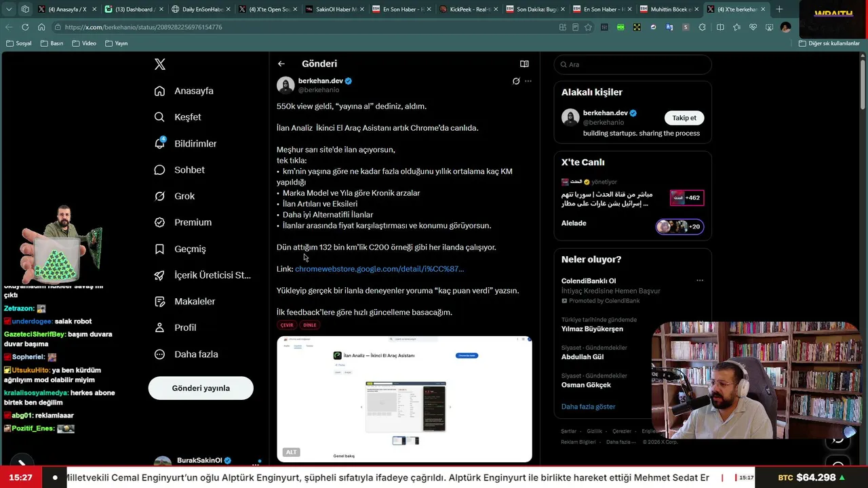The height and width of the screenshot is (488, 868).
Task: Open the tab search dropdown arrow
Action: (x=9, y=9)
